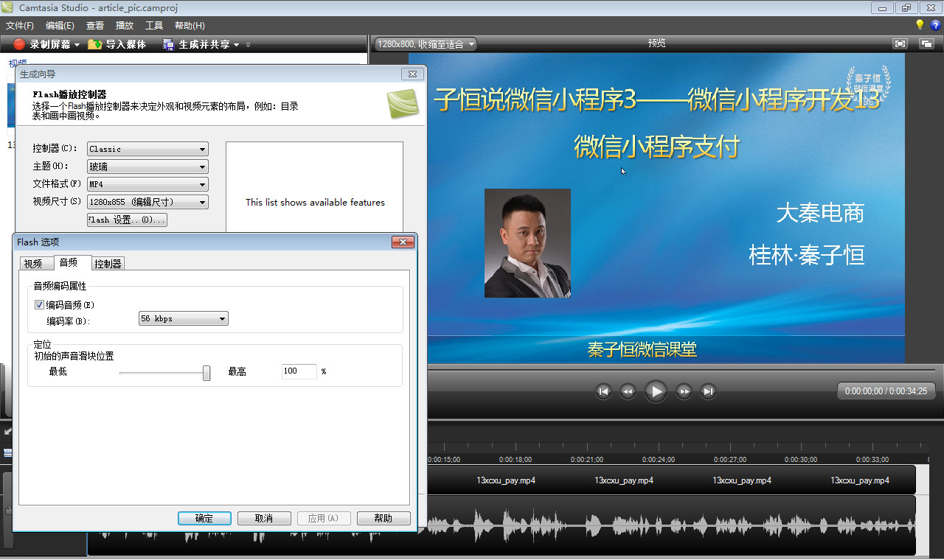
Task: Select the 13xcxu_pay.mp4 clip near 0:00:18
Action: click(506, 480)
